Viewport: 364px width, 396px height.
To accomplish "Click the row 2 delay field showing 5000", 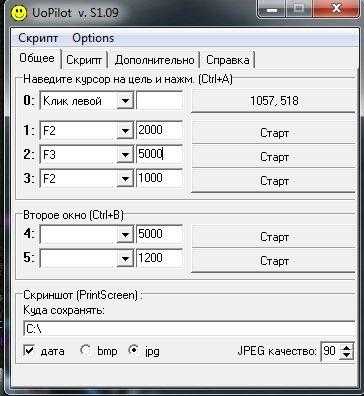I will tap(159, 154).
